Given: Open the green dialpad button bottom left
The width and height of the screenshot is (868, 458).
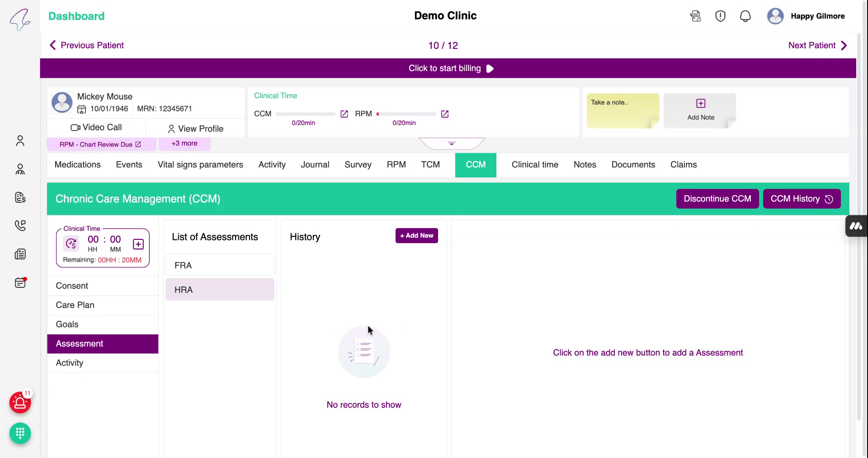Looking at the screenshot, I should point(20,433).
